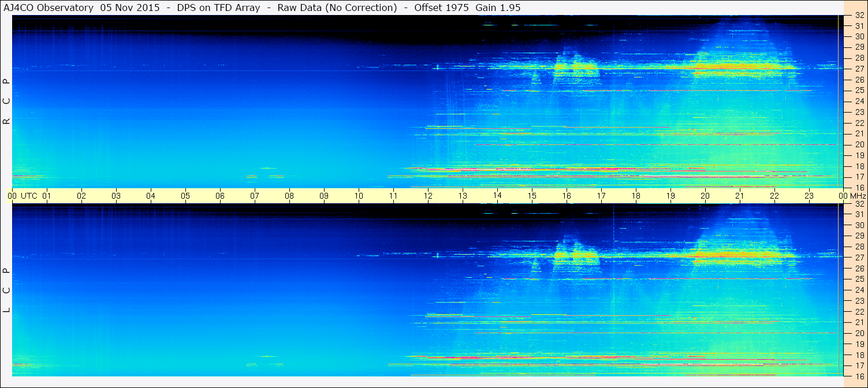Click the MHz unit label

(858, 196)
